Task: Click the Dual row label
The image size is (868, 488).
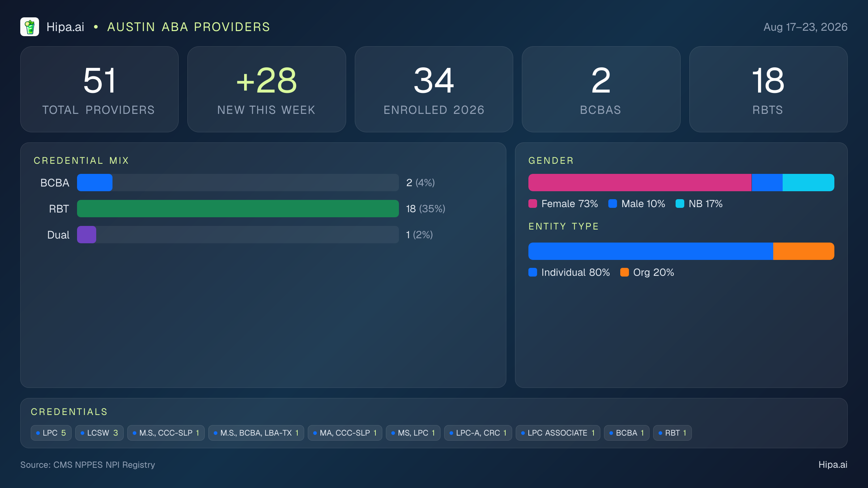Action: coord(58,235)
